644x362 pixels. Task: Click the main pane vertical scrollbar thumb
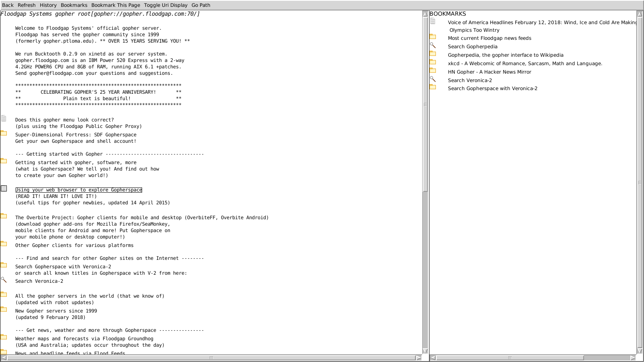[425, 105]
